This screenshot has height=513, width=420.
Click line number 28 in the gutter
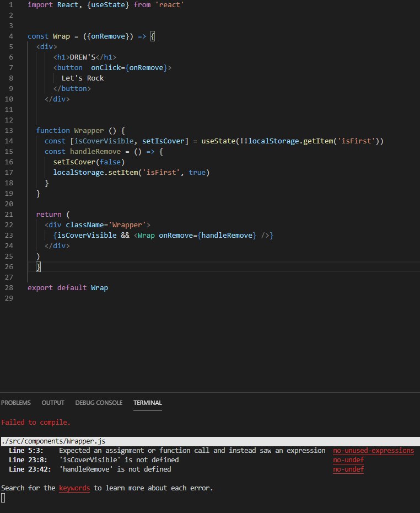tap(9, 287)
